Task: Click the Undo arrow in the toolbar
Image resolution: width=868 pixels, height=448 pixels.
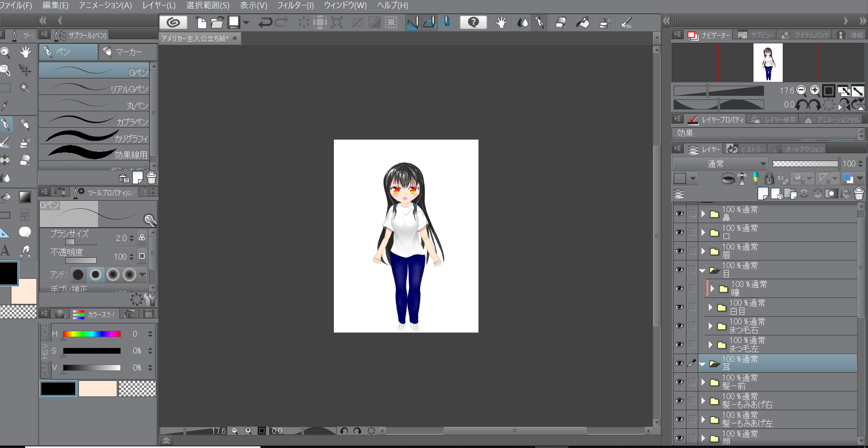Action: point(265,22)
